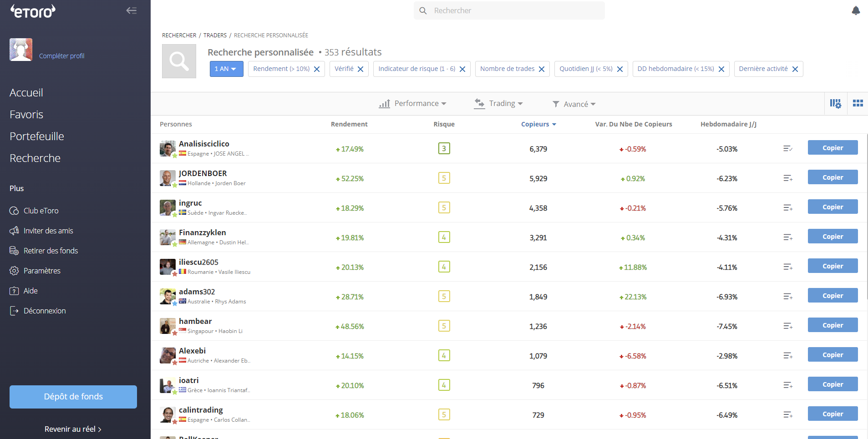This screenshot has width=868, height=439.
Task: Click the profile avatar in sidebar
Action: coord(21,50)
